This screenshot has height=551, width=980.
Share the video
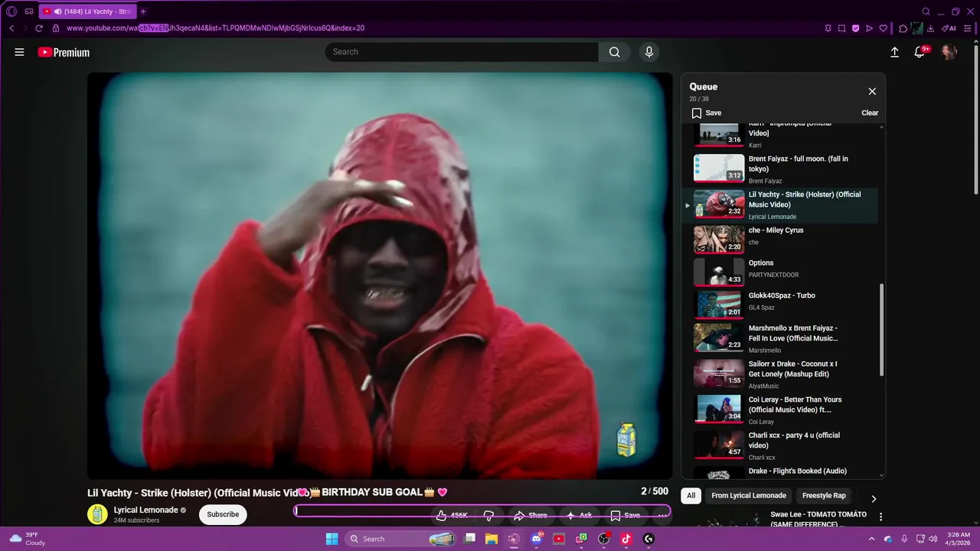click(x=531, y=516)
